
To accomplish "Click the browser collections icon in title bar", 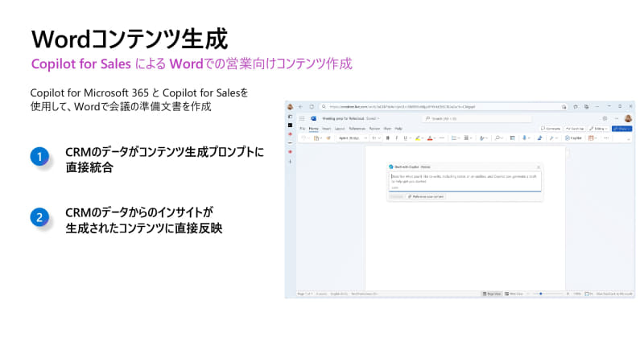I will (587, 107).
